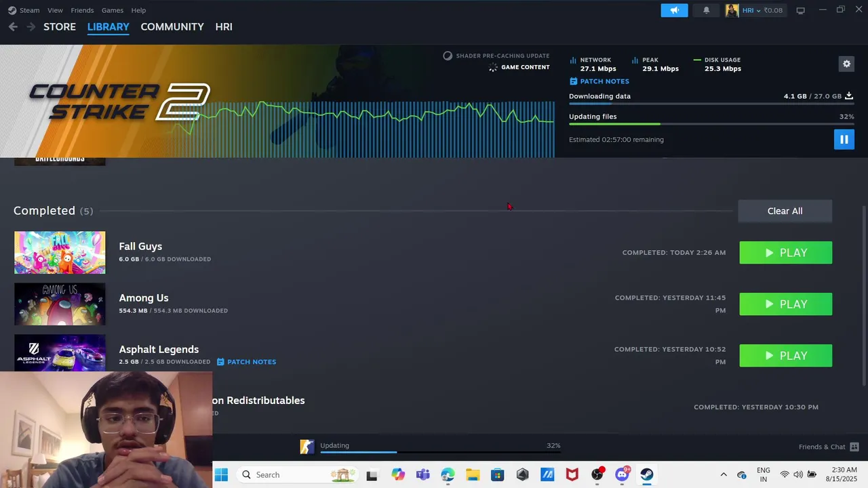
Task: Open Copilot from the taskbar
Action: (x=397, y=475)
